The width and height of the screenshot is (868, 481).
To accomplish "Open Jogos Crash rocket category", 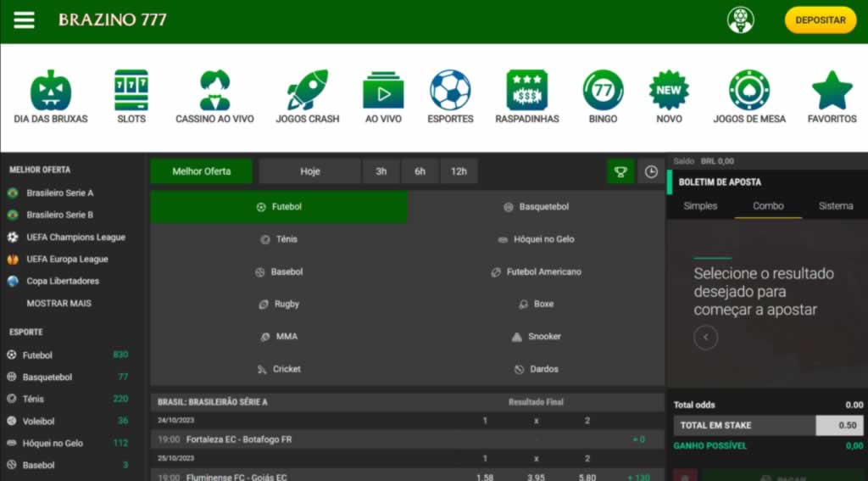I will coord(308,97).
